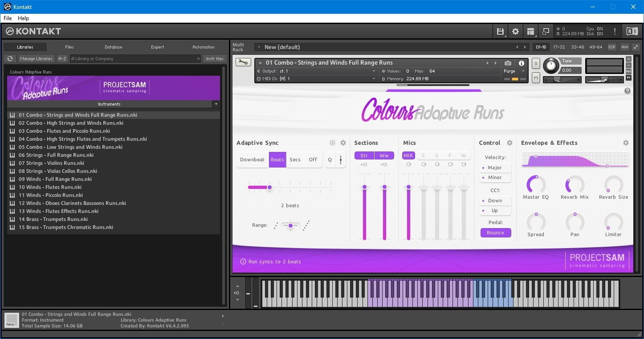
Task: Toggle the Ww section button
Action: click(x=384, y=155)
